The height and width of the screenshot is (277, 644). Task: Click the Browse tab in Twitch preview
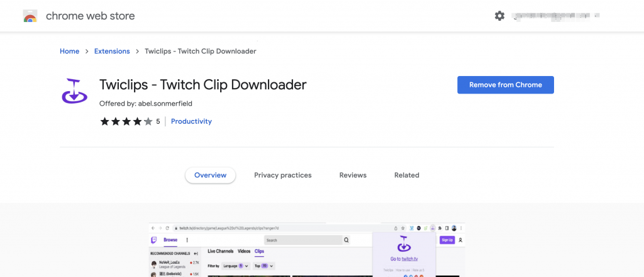[170, 240]
